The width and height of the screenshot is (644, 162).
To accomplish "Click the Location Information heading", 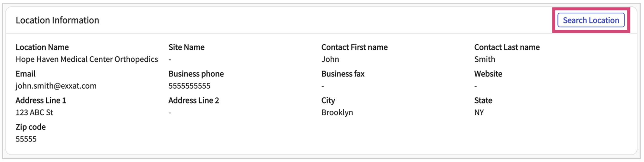I will 57,20.
